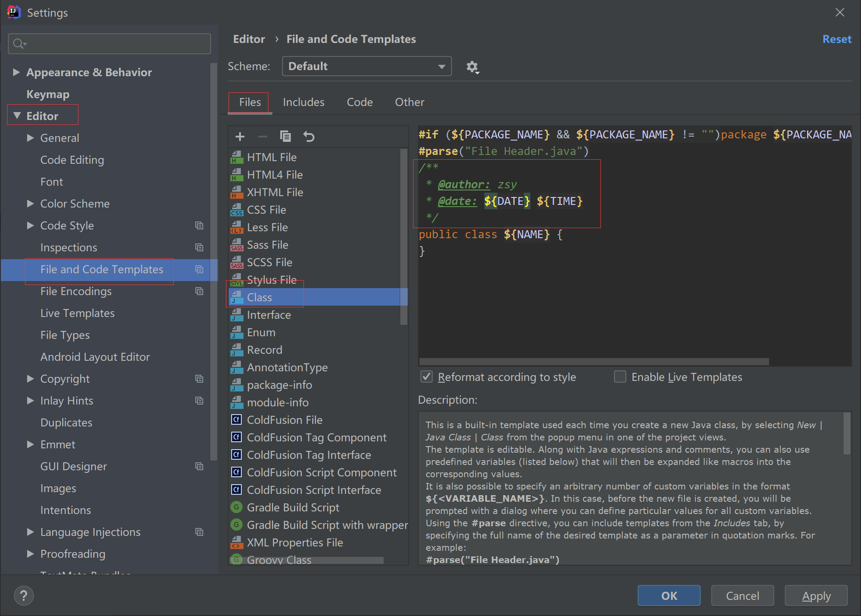Enable Live Templates checkbox
This screenshot has width=861, height=616.
(620, 377)
